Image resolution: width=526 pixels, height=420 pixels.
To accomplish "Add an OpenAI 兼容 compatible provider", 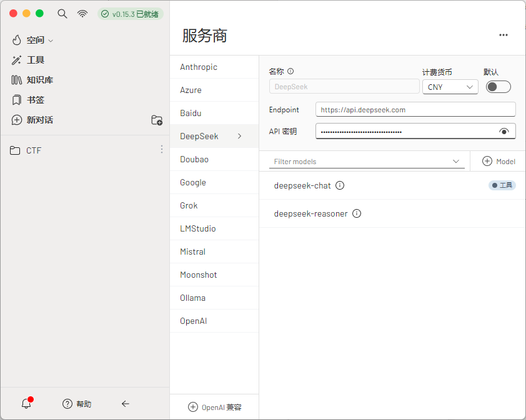I will [x=214, y=408].
